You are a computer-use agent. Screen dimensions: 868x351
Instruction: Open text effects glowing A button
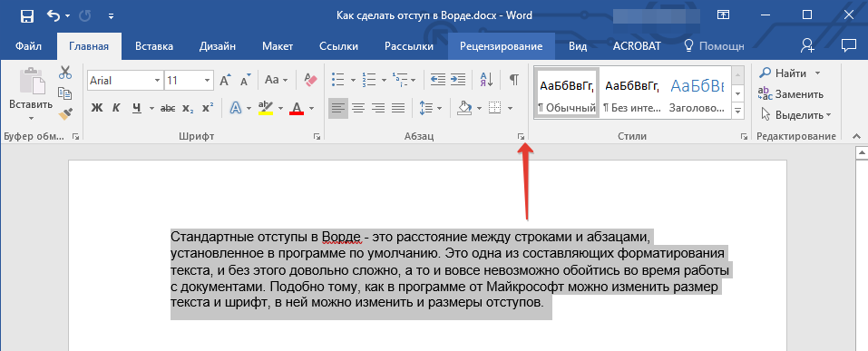(x=237, y=108)
